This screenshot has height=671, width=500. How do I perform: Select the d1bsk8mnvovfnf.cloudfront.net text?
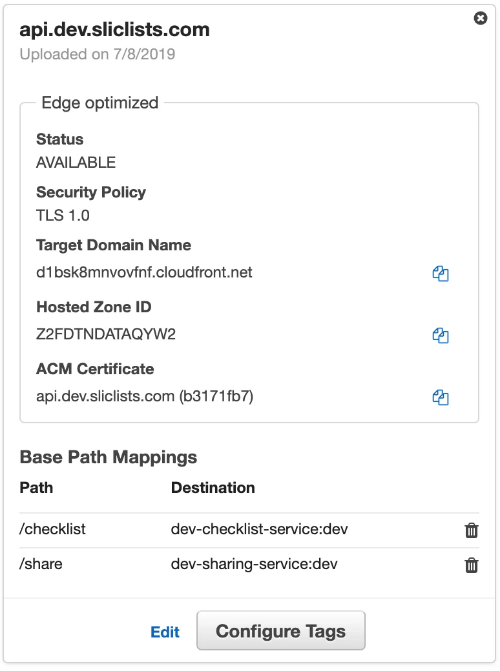[144, 272]
